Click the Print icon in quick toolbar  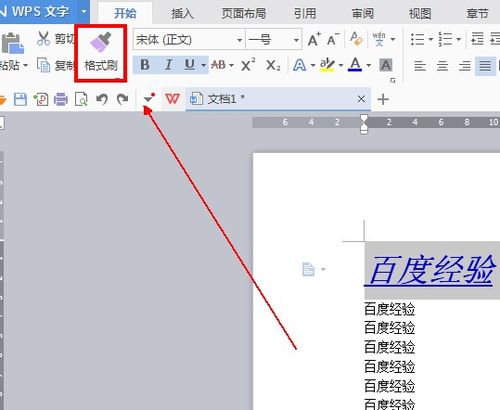click(x=61, y=99)
